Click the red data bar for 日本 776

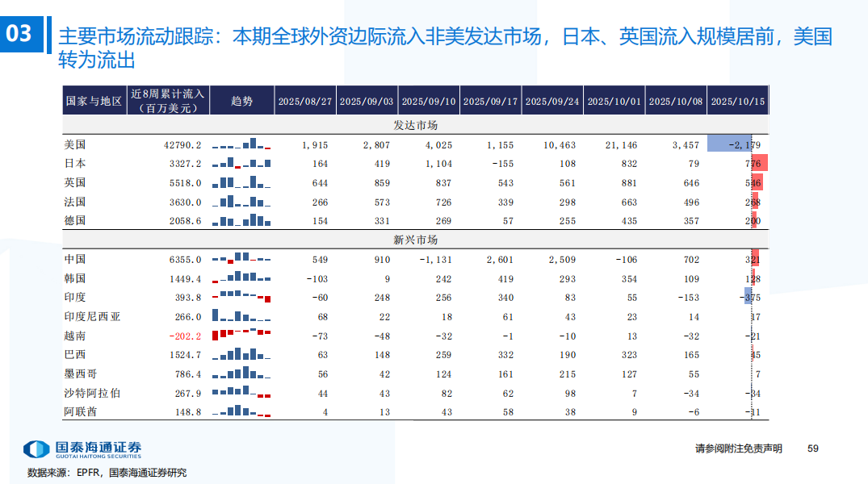click(760, 163)
